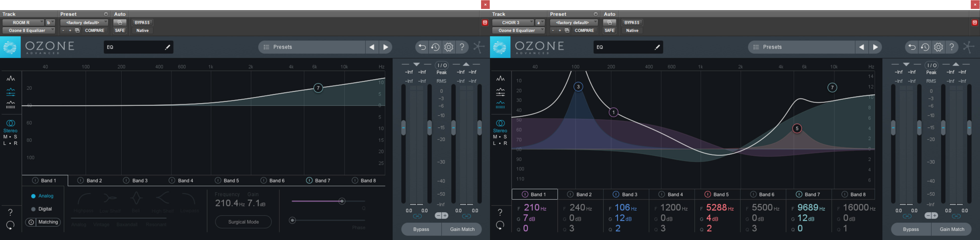Click the Ozone swirl logo in ROOM R window
The height and width of the screenshot is (240, 980).
[x=10, y=47]
